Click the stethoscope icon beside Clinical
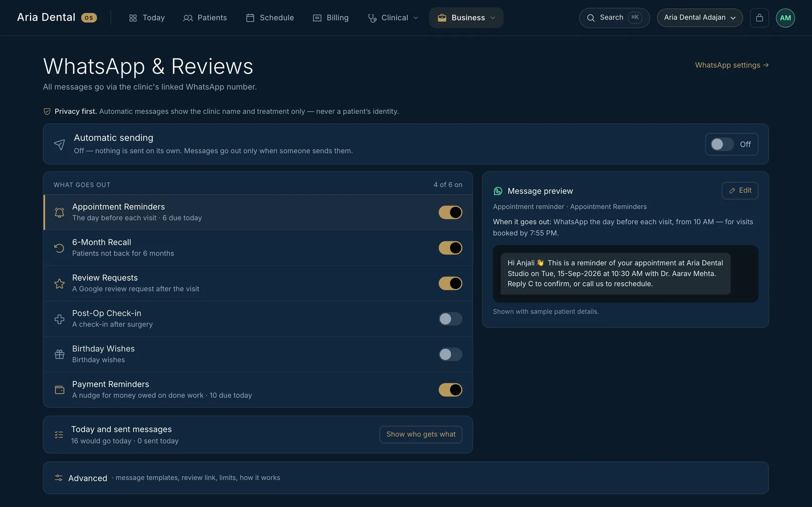The width and height of the screenshot is (812, 507). (372, 18)
